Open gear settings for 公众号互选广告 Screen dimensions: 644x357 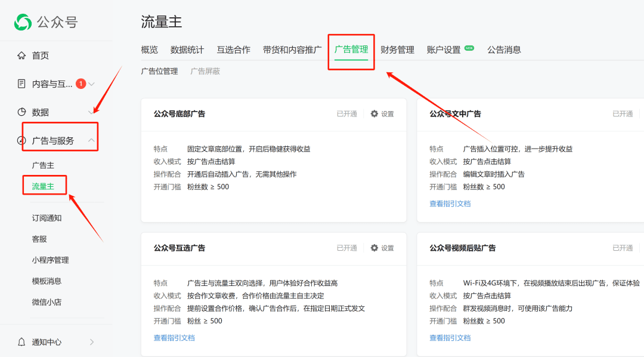pyautogui.click(x=382, y=248)
